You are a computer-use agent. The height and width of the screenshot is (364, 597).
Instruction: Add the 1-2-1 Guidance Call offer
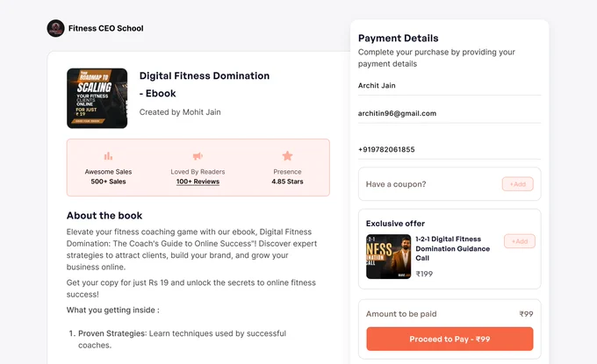tap(520, 241)
